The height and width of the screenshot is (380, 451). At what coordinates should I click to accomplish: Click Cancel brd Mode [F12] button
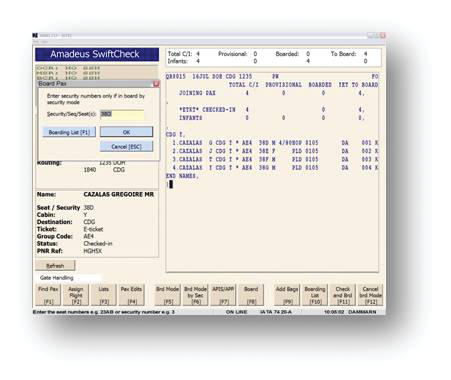370,295
